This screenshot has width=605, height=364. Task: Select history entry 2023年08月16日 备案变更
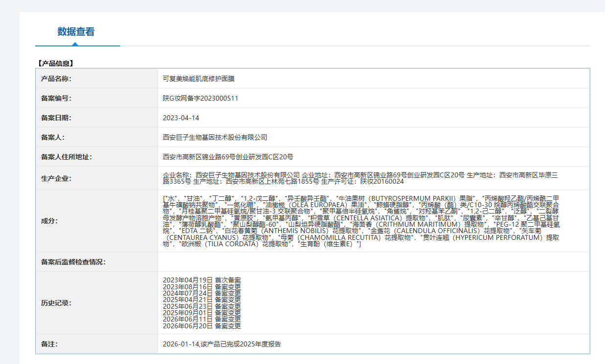[x=202, y=286]
